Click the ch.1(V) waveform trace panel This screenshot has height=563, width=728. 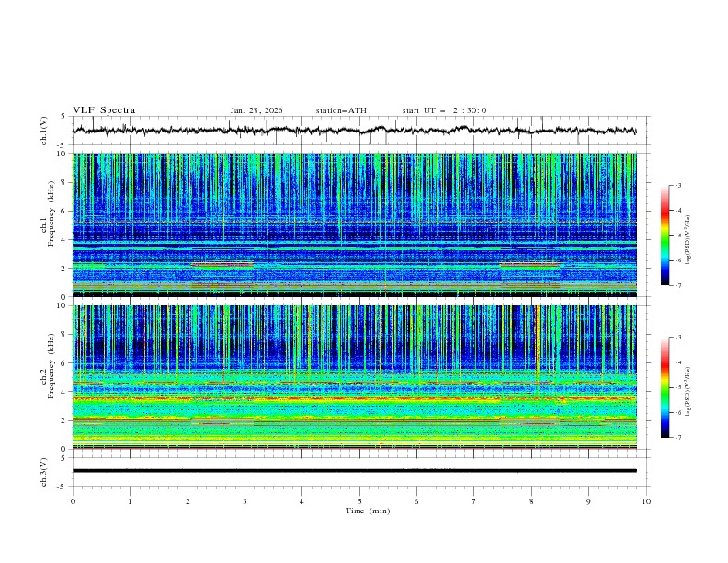pos(358,131)
